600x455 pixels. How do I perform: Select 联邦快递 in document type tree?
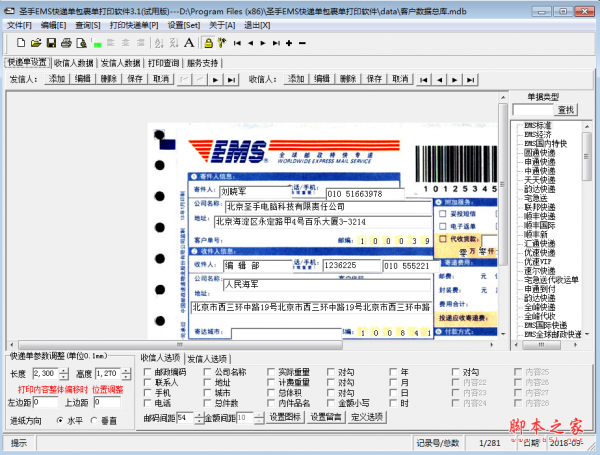click(x=540, y=207)
